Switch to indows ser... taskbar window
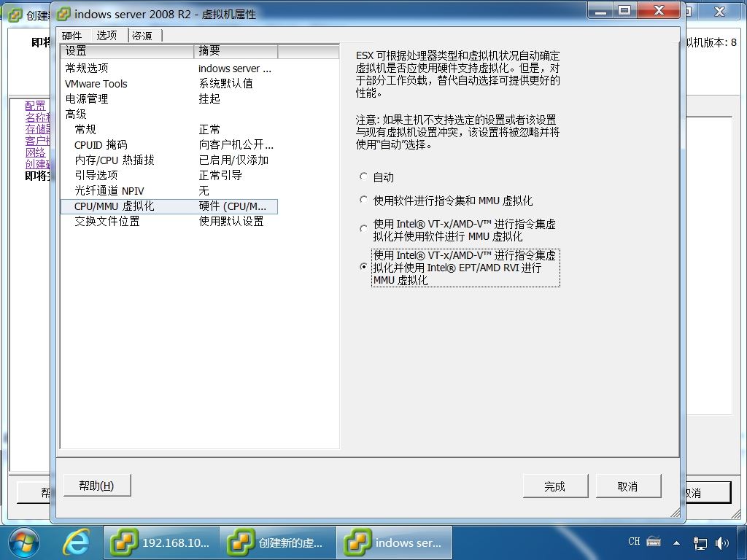747x560 pixels. [395, 542]
